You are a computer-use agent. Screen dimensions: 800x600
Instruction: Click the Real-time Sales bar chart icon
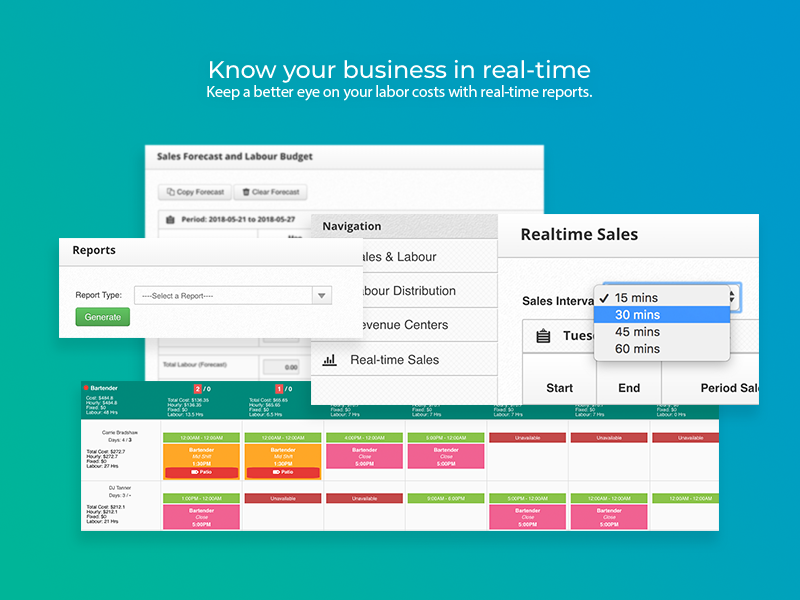(x=330, y=360)
